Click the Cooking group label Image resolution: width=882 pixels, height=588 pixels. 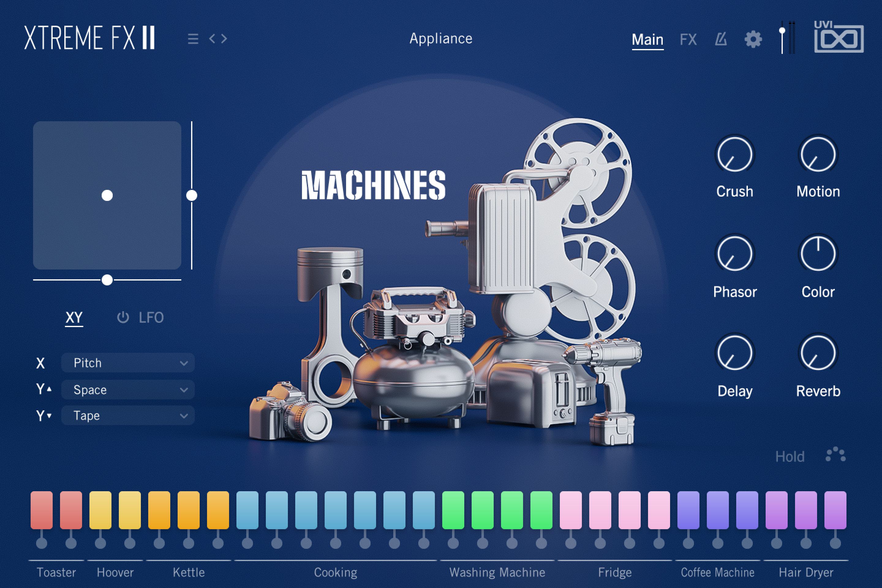[x=336, y=572]
